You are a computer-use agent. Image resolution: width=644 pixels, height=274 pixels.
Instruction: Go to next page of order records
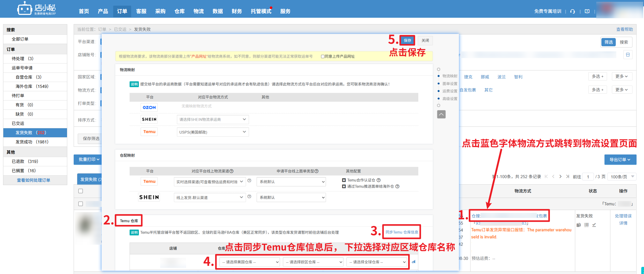(x=560, y=176)
